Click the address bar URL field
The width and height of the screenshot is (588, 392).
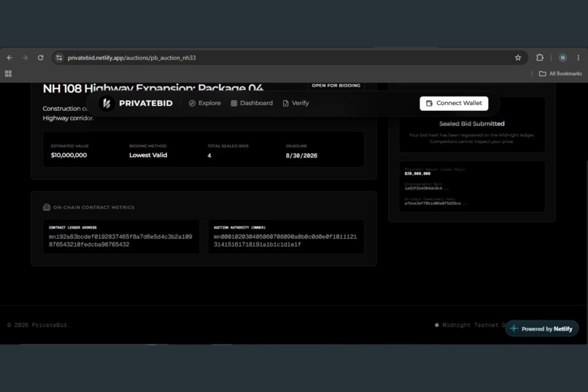click(x=289, y=58)
